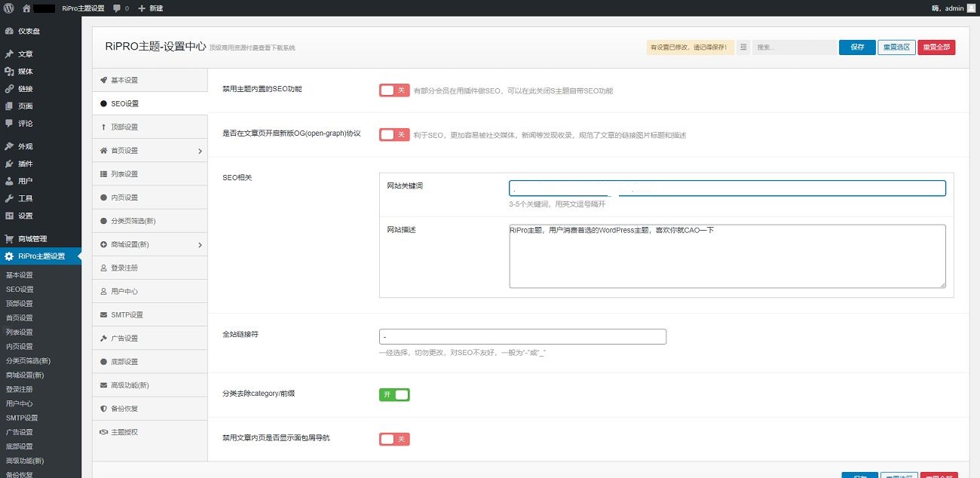Open 插件 plugins in the sidebar

click(x=41, y=164)
